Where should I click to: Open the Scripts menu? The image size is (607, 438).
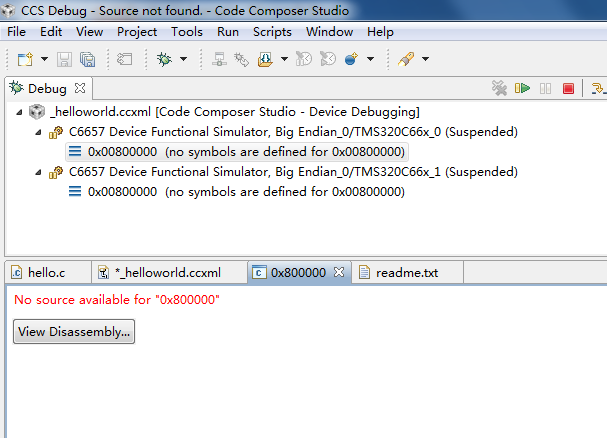tap(272, 32)
